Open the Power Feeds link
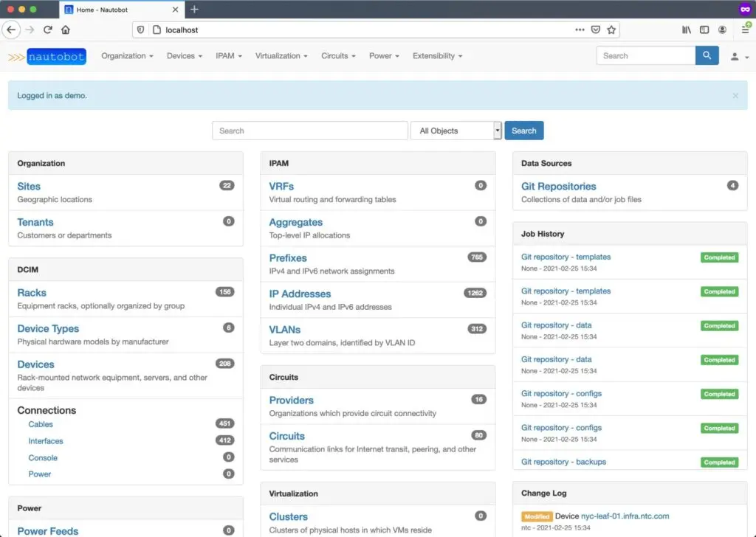756x537 pixels. pyautogui.click(x=48, y=531)
